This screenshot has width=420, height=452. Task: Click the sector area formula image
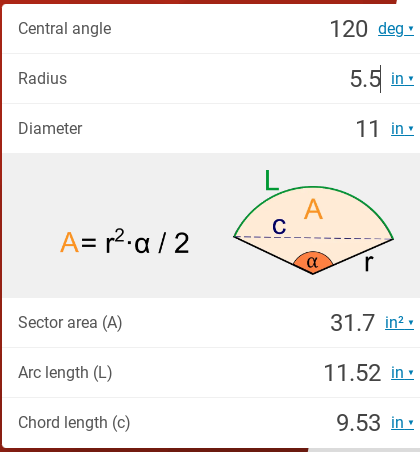125,242
